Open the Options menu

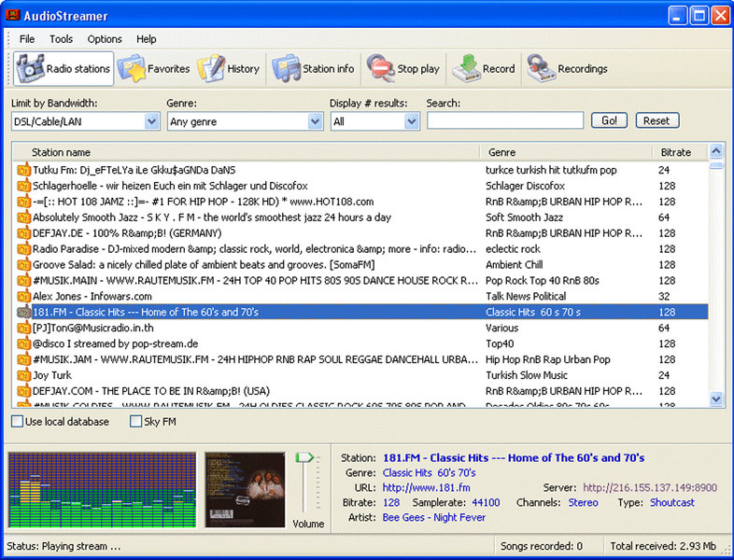tap(105, 39)
